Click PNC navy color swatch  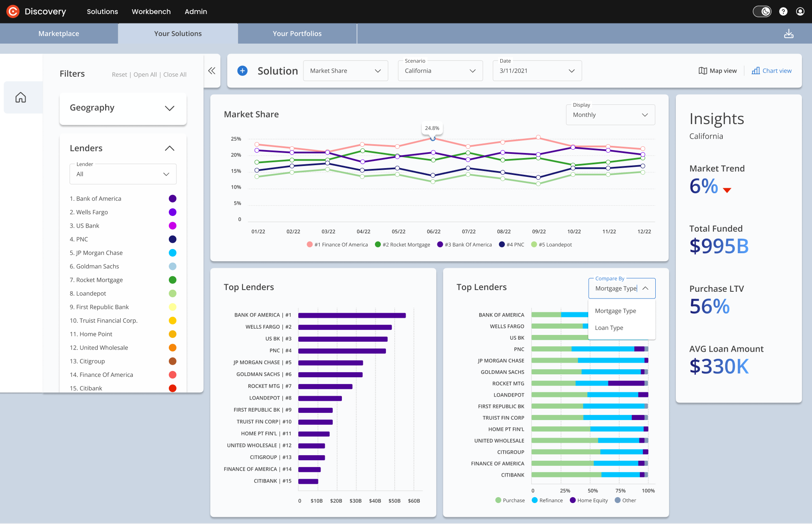point(172,239)
